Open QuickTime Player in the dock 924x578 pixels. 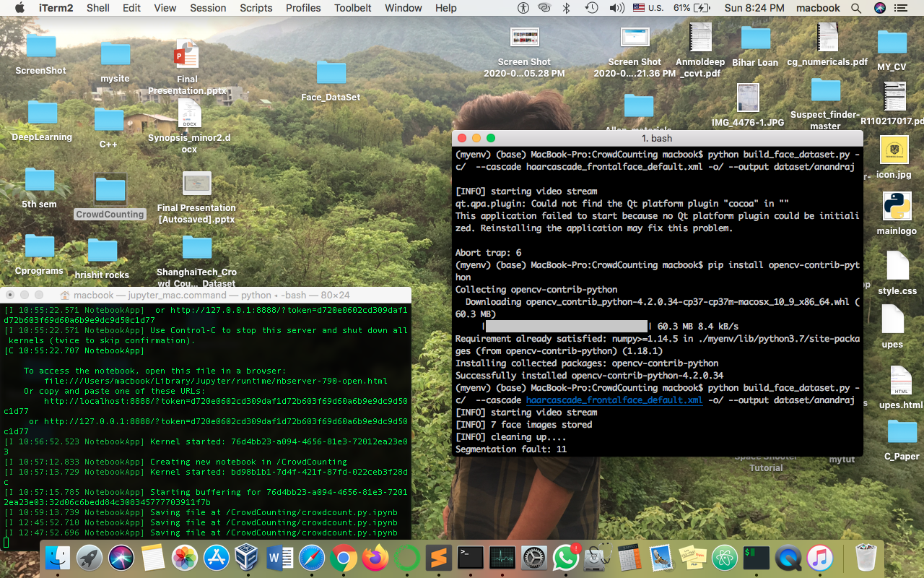tap(788, 558)
